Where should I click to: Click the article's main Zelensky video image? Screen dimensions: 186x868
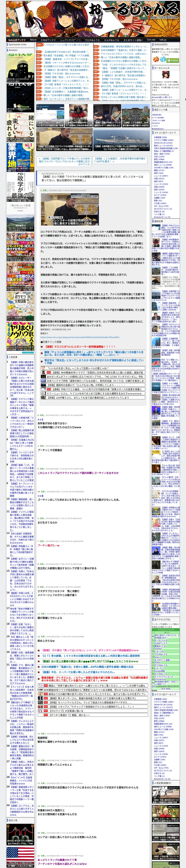(70, 209)
